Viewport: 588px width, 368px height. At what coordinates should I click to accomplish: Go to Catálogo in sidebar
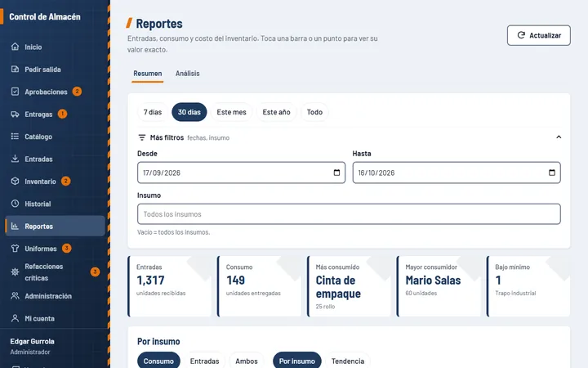56,137
